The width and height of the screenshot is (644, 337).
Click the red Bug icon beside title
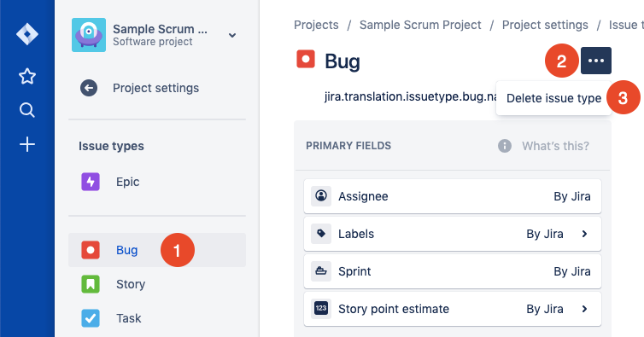(x=306, y=59)
